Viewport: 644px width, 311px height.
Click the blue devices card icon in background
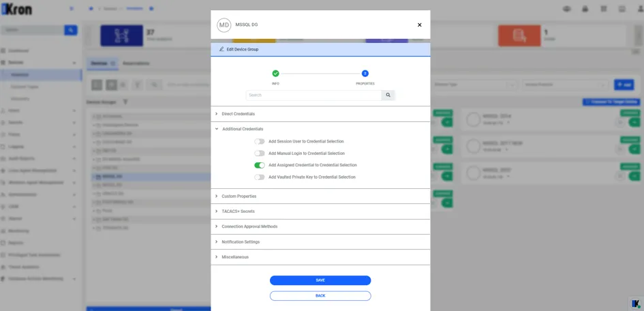121,35
